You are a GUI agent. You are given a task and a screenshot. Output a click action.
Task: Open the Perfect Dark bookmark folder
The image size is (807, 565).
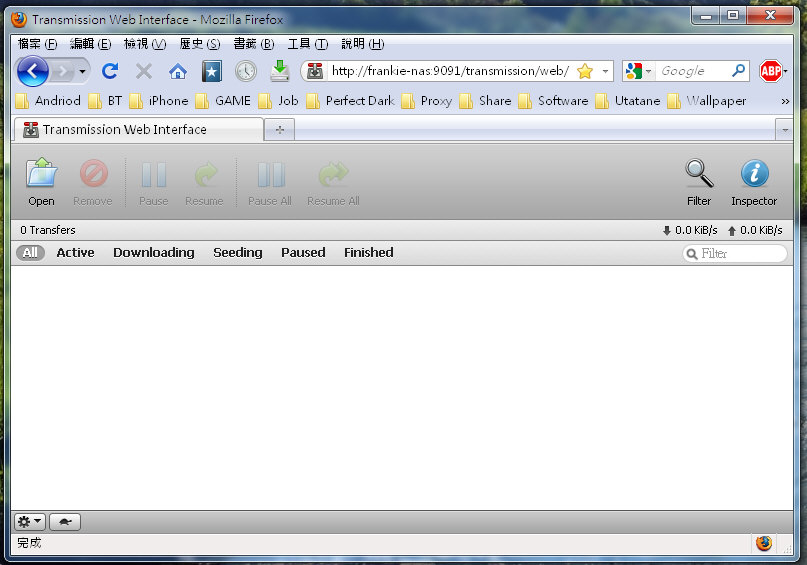tap(350, 101)
